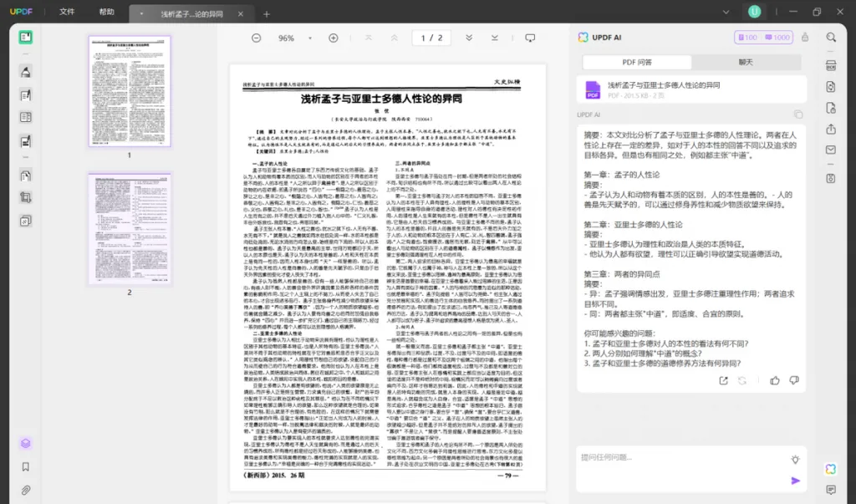The width and height of the screenshot is (856, 504).
Task: Click the 第一章：孟子的人性论 heading
Action: pyautogui.click(x=622, y=175)
